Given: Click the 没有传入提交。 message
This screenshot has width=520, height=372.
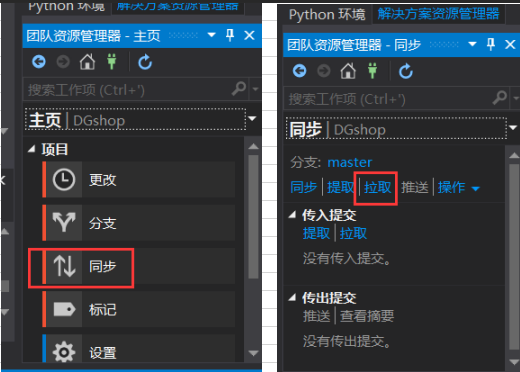Looking at the screenshot, I should click(347, 258).
